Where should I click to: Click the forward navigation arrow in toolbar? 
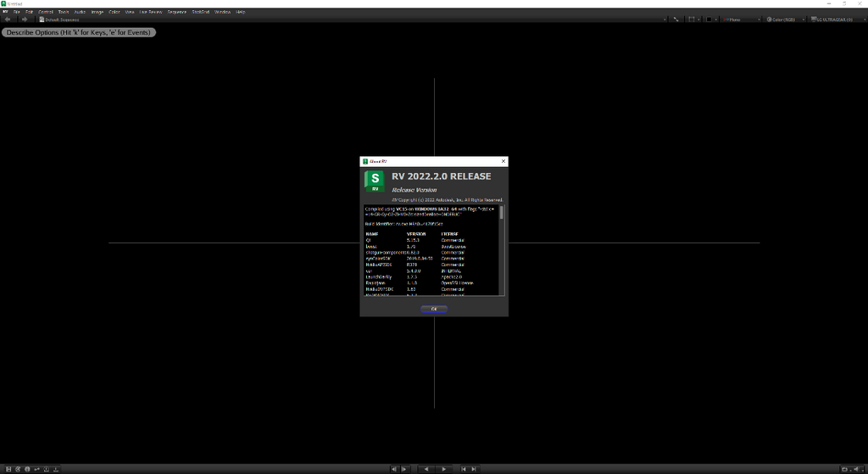click(x=24, y=20)
